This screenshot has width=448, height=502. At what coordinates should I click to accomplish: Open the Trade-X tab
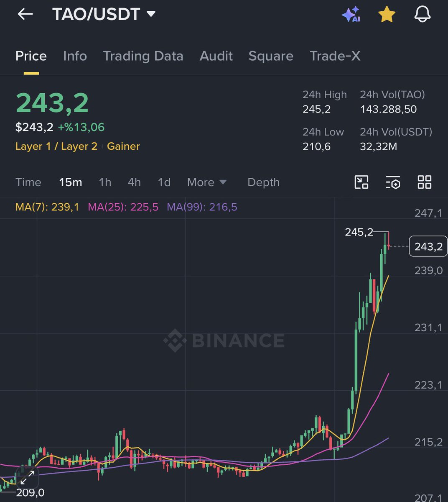335,56
